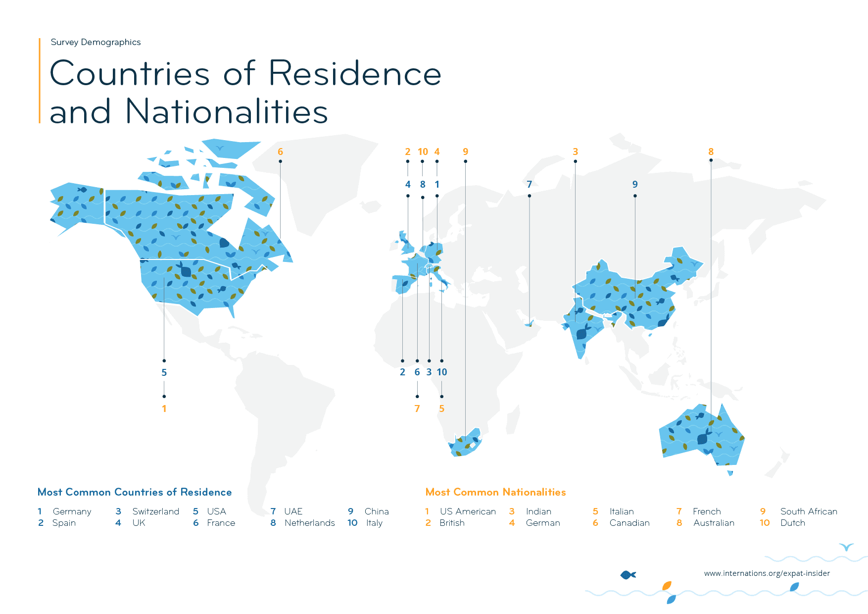Click blue marker 7 above the UAE
This screenshot has height=614, width=868.
tap(529, 185)
